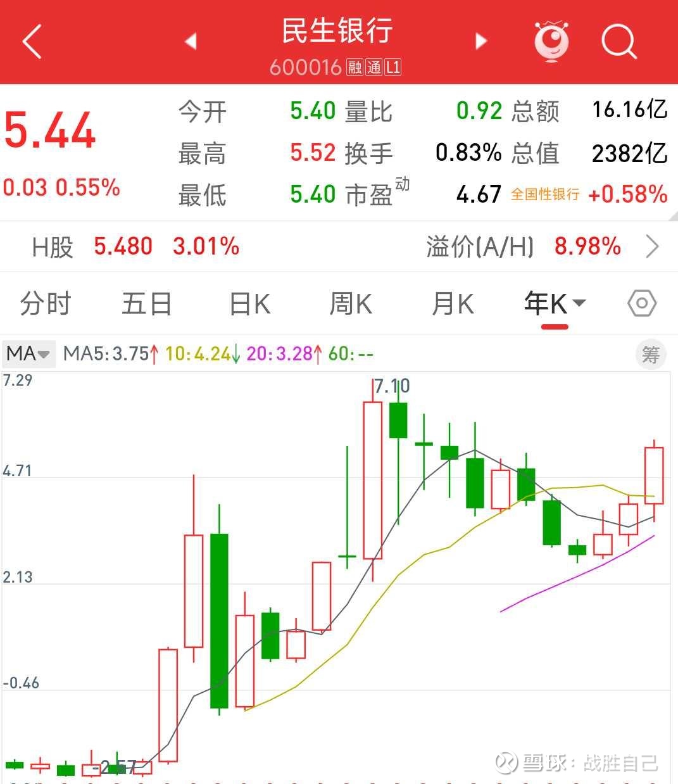Switch to the 五日 tab
This screenshot has width=678, height=784.
(147, 304)
